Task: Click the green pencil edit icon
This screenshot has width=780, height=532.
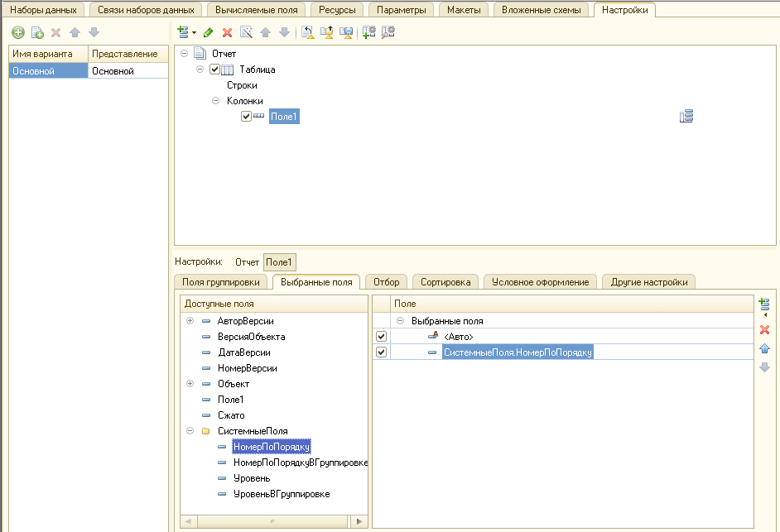Action: 208,32
